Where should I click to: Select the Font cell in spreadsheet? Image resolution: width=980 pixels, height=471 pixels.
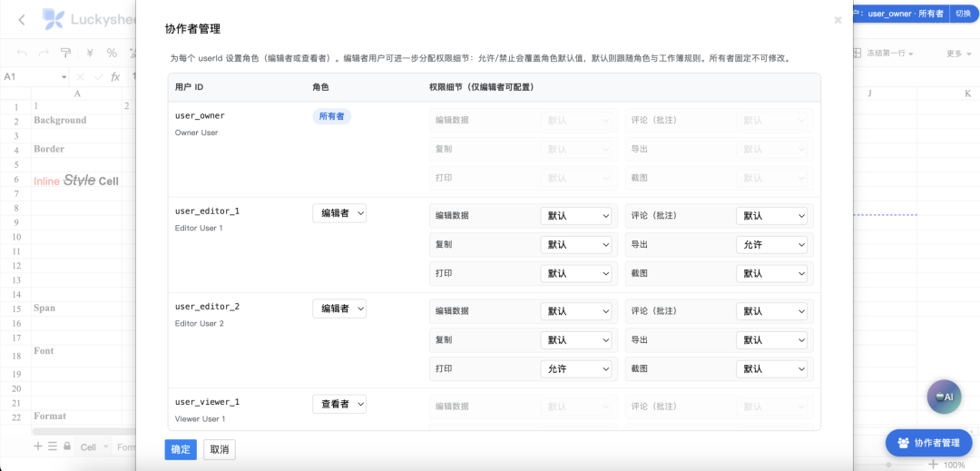click(77, 356)
